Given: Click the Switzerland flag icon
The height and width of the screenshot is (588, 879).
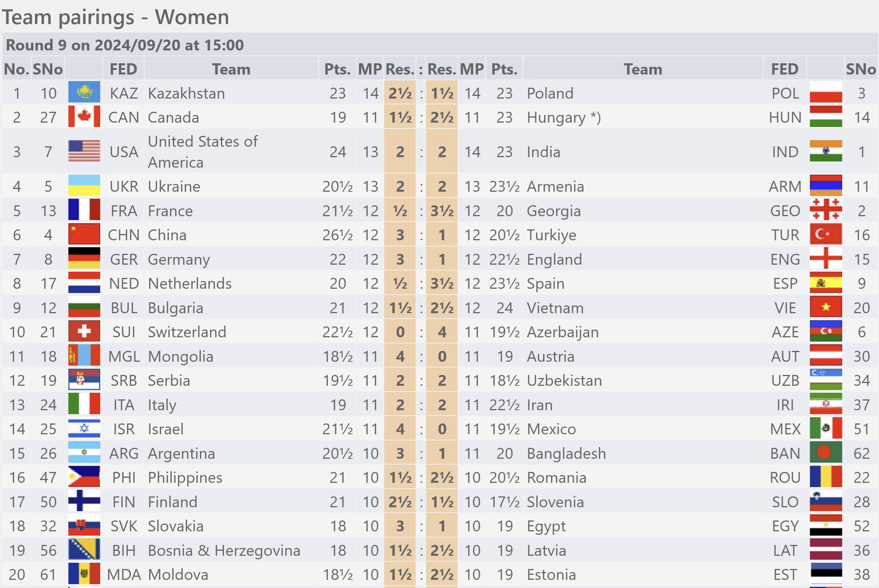Looking at the screenshot, I should (x=84, y=331).
